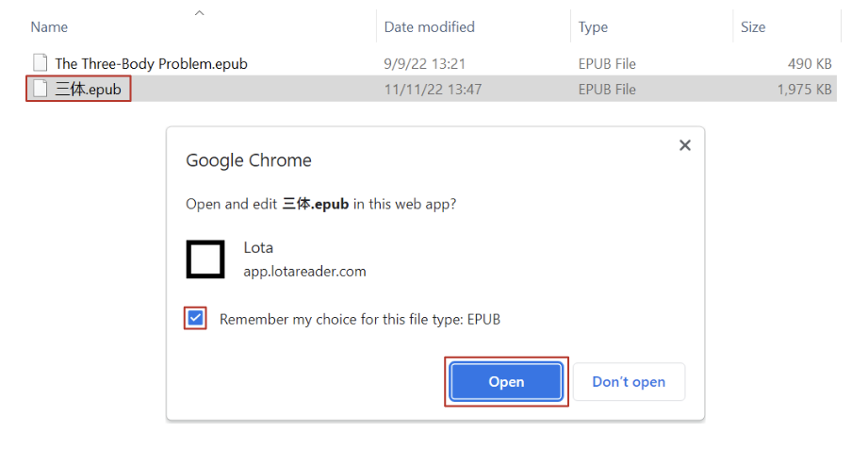Click the Open button in the dialog
This screenshot has width=868, height=466.
coord(506,381)
